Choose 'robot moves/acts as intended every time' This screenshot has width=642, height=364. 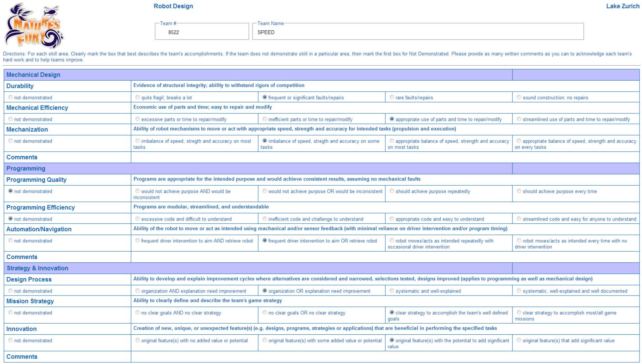click(x=519, y=241)
